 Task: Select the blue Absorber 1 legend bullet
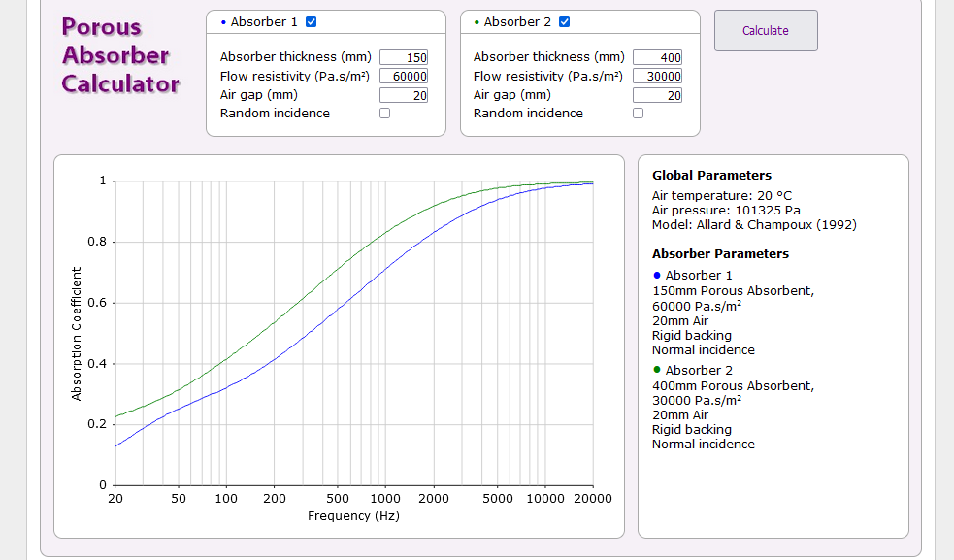(x=657, y=275)
